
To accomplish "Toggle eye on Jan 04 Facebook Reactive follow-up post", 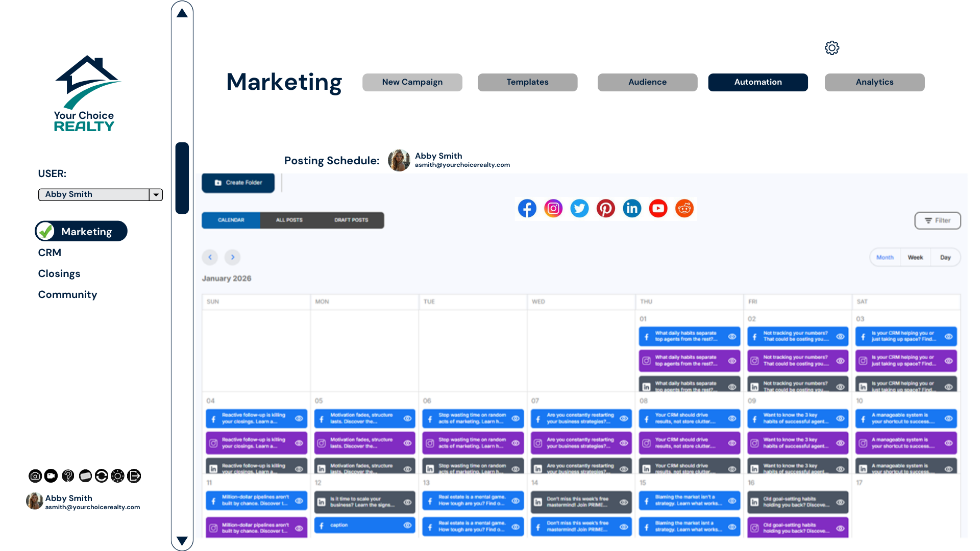I will (299, 418).
